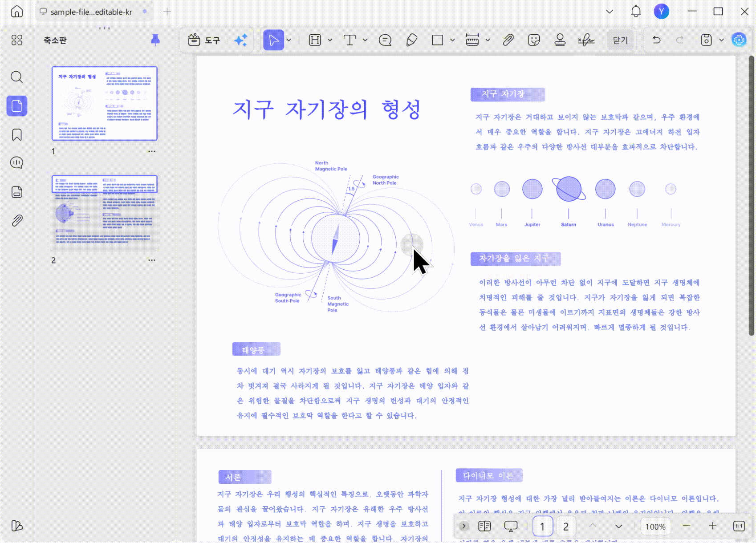Image resolution: width=756 pixels, height=543 pixels.
Task: Select the highlight text tool
Action: [x=315, y=40]
